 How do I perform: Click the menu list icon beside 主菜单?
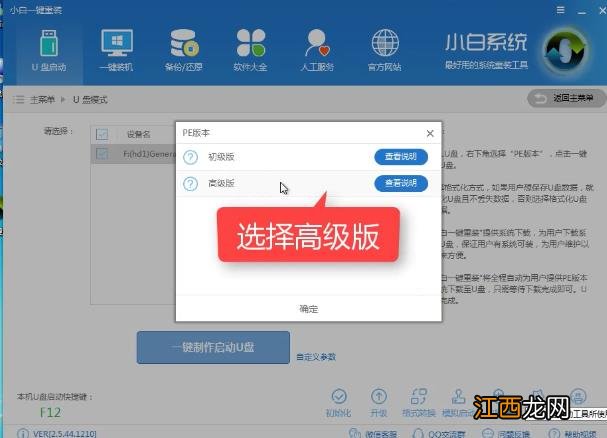[18, 100]
